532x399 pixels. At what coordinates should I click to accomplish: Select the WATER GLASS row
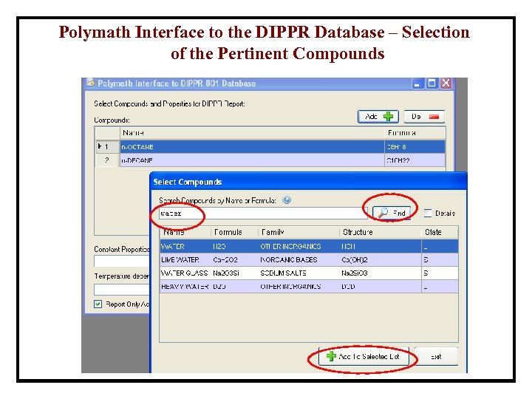click(x=309, y=273)
